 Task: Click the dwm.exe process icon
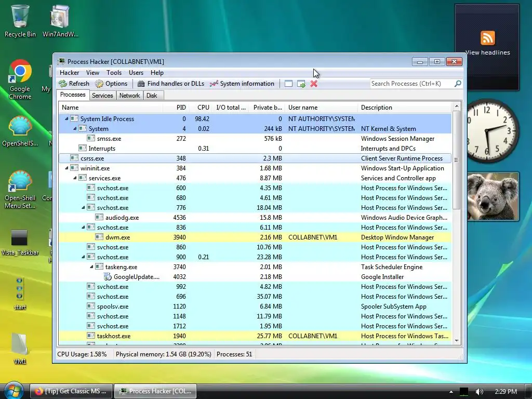[x=99, y=237]
